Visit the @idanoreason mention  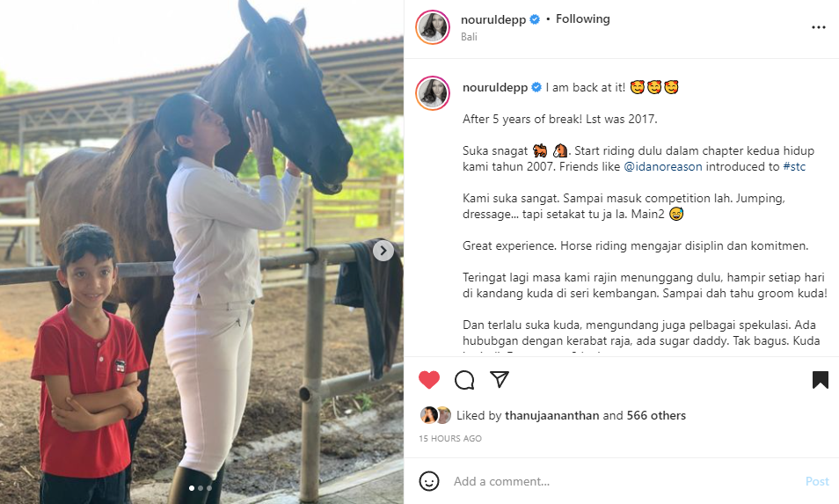coord(663,167)
